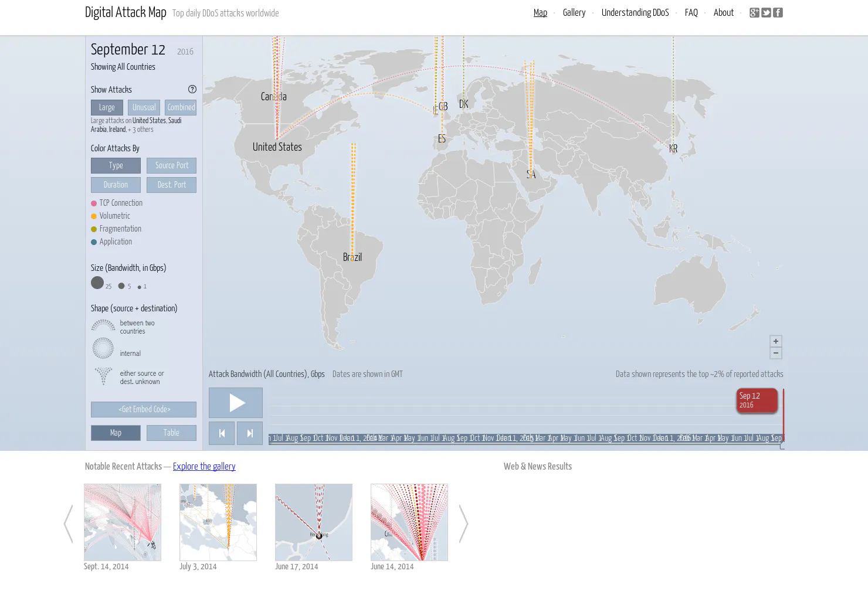Toggle Combined attacks filter
This screenshot has height=608, width=868.
tap(181, 107)
